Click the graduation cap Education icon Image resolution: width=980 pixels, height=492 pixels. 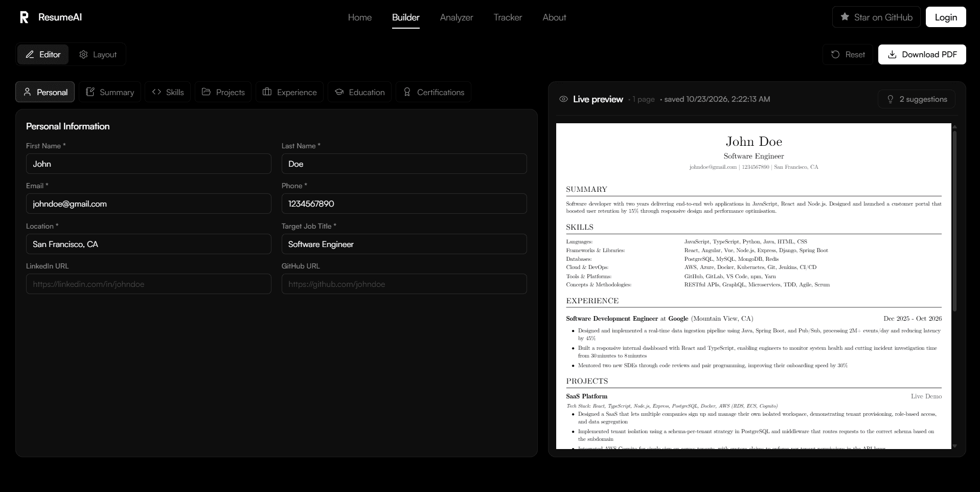[x=339, y=92]
